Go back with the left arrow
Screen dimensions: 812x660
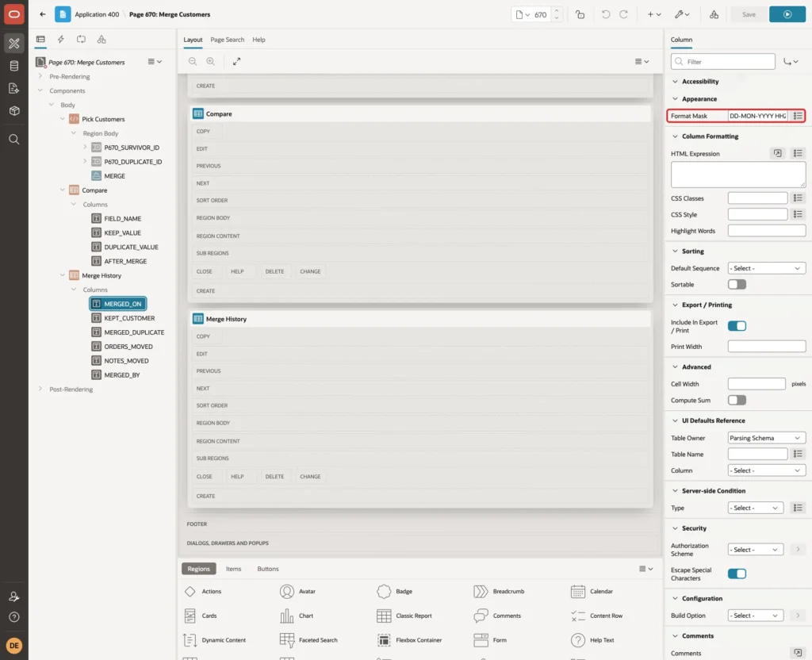pos(43,14)
